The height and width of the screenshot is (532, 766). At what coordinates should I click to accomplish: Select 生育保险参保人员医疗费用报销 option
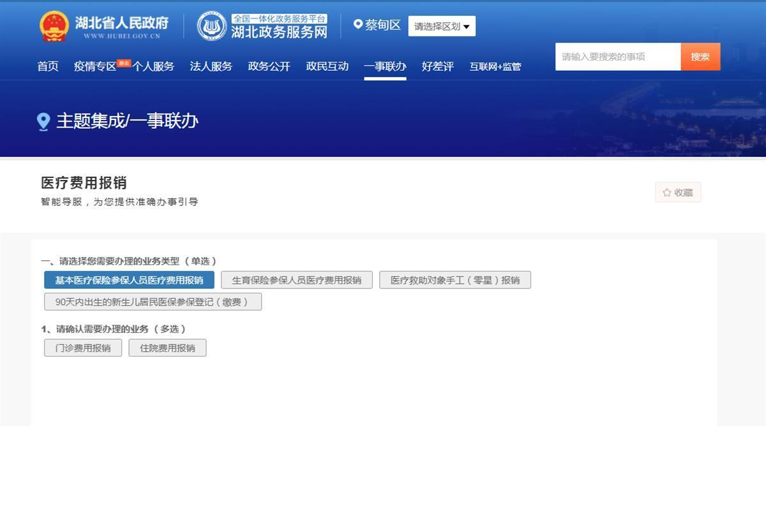click(x=296, y=280)
